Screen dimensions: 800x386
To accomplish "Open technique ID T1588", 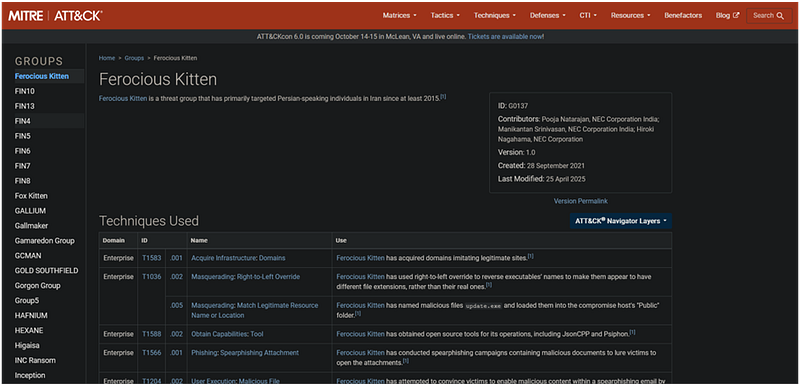I will coord(152,334).
